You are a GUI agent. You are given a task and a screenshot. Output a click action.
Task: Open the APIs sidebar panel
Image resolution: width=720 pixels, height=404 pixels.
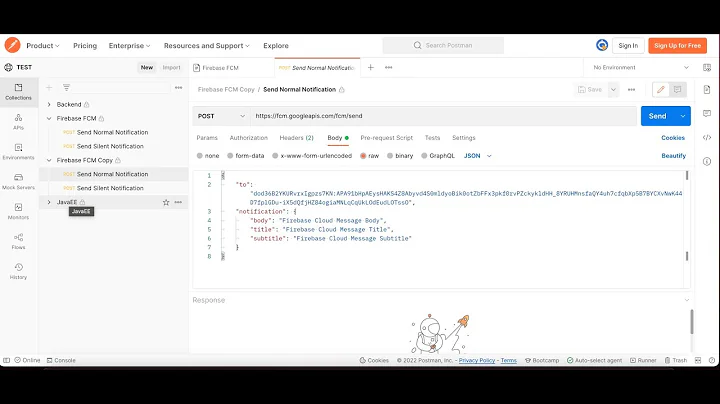pyautogui.click(x=18, y=122)
